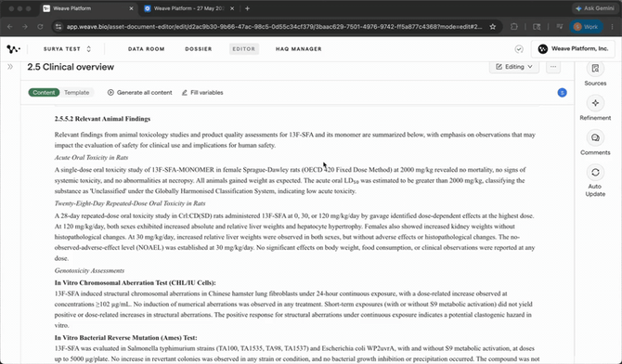
Task: Select the EDITOR tab
Action: (243, 49)
